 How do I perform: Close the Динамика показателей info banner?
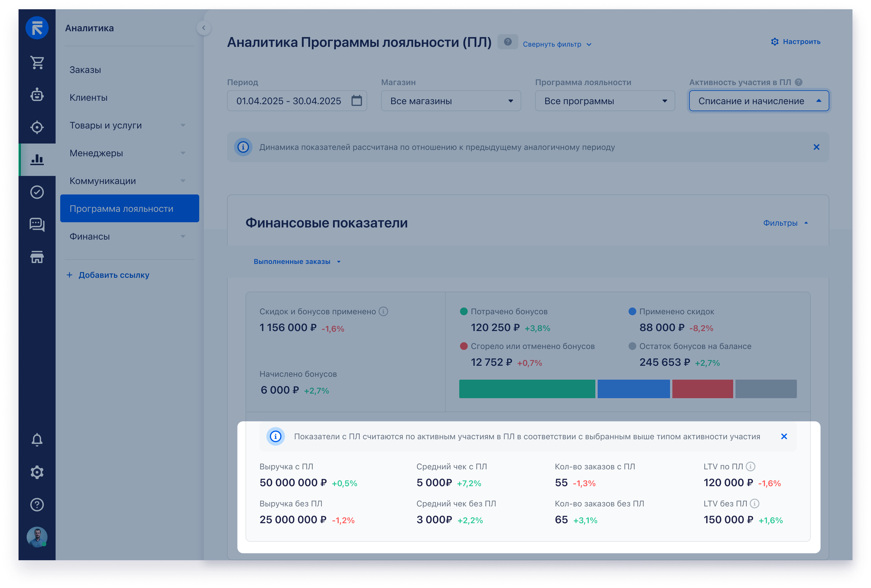pos(816,147)
